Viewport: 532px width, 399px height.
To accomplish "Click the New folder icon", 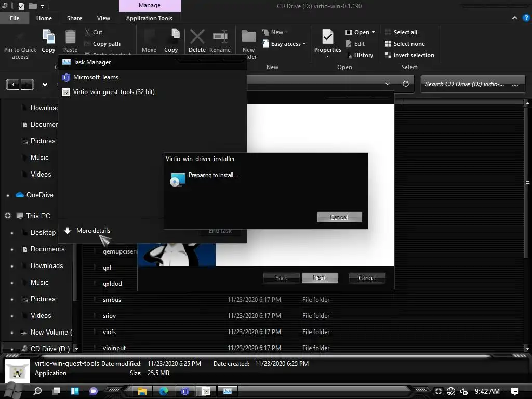I will tap(249, 37).
